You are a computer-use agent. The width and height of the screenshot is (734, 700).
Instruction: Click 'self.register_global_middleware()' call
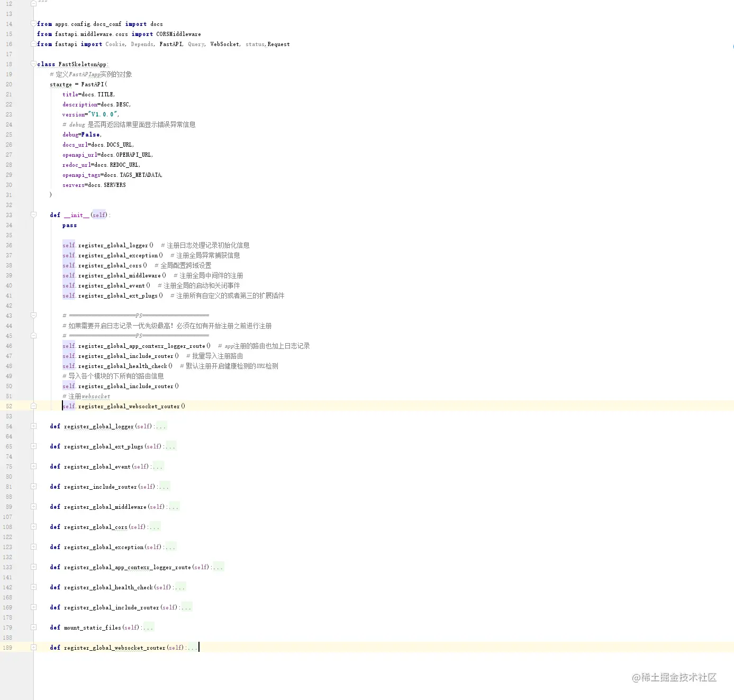114,275
